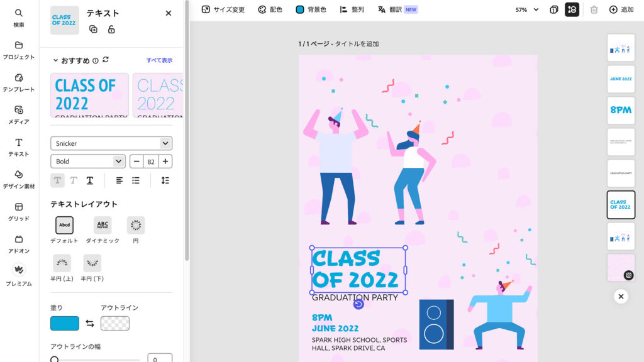The width and height of the screenshot is (644, 362).
Task: Open テンプレート in the left sidebar
Action: (x=19, y=82)
